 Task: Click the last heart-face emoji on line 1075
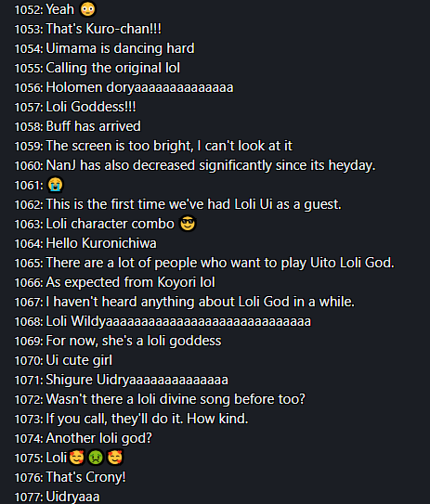[115, 458]
